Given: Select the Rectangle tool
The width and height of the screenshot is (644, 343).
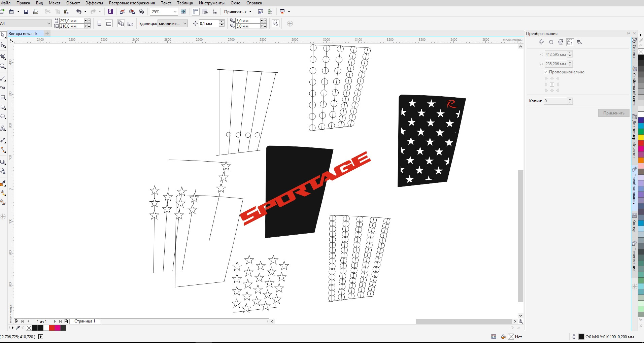Looking at the screenshot, I should pyautogui.click(x=3, y=98).
